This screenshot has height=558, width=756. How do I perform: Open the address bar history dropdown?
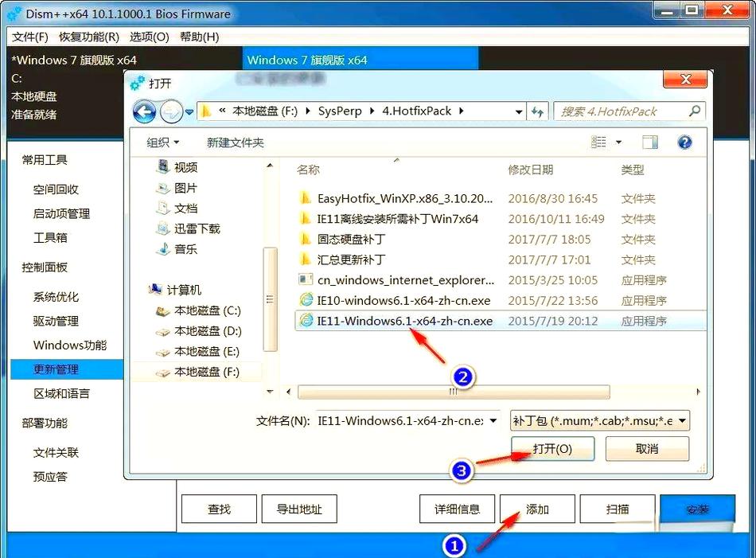519,112
